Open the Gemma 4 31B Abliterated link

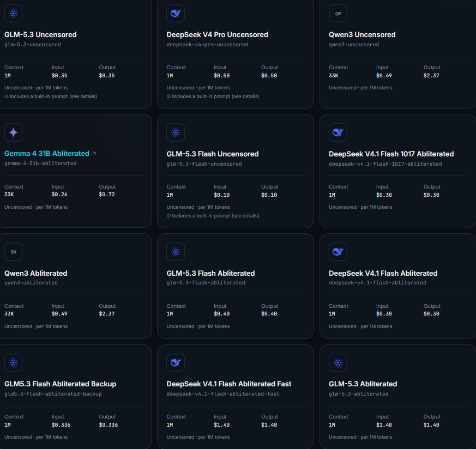(x=47, y=154)
